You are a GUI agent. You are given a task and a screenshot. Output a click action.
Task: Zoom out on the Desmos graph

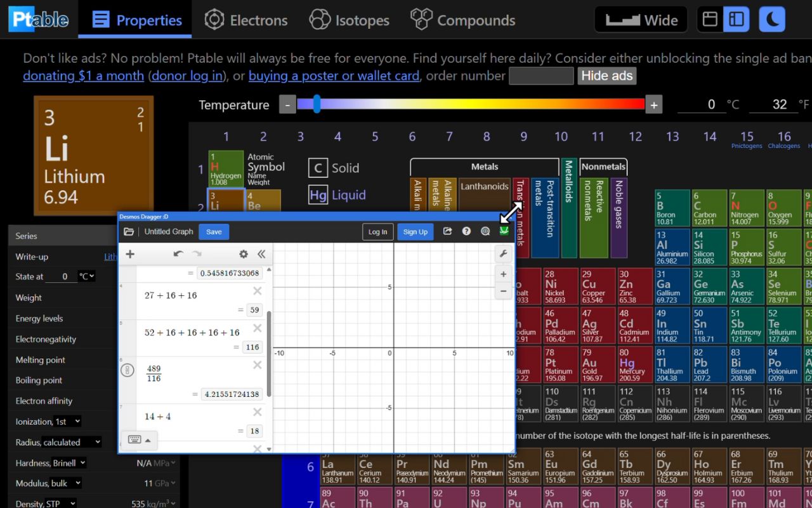pyautogui.click(x=503, y=291)
